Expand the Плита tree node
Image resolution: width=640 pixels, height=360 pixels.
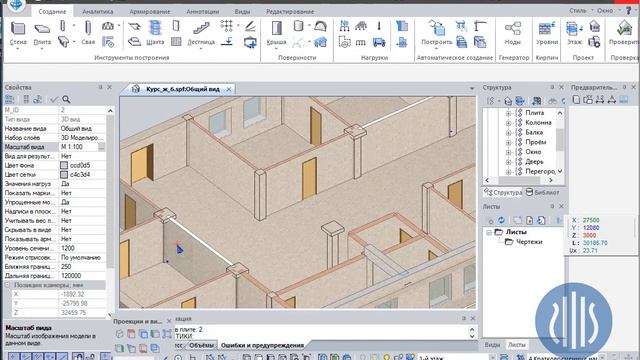(x=508, y=113)
